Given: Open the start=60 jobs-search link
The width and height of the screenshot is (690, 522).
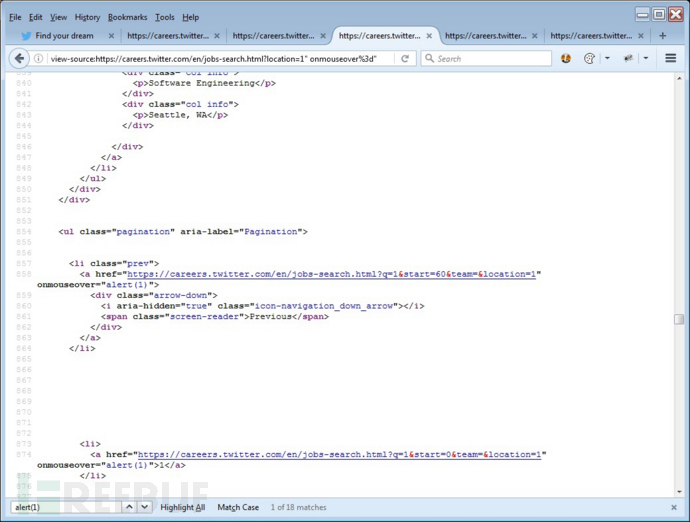Looking at the screenshot, I should point(331,274).
